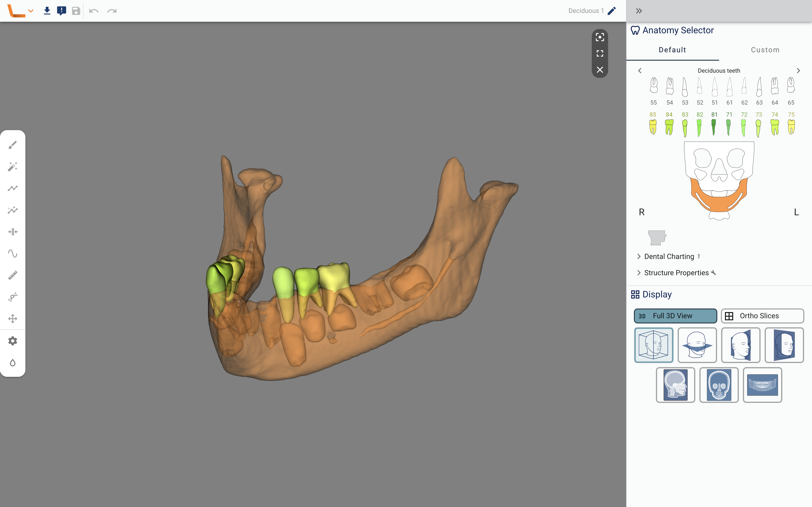
Task: Edit the Deciduous 1 name with pencil
Action: [x=612, y=11]
